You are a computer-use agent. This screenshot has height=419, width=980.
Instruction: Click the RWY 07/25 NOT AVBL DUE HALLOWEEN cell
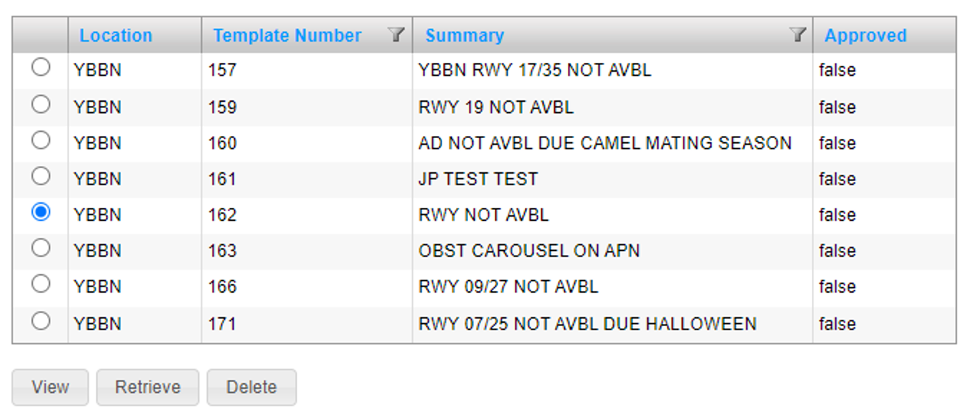(x=612, y=323)
